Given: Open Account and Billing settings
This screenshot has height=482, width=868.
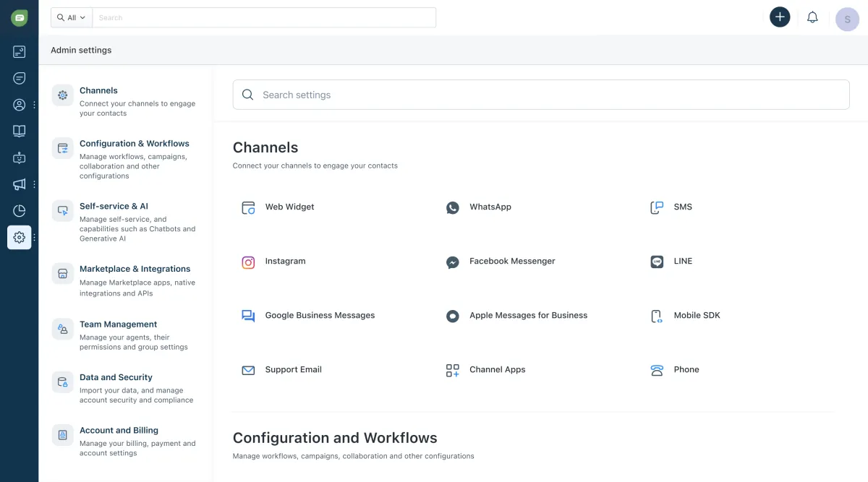Looking at the screenshot, I should [119, 430].
